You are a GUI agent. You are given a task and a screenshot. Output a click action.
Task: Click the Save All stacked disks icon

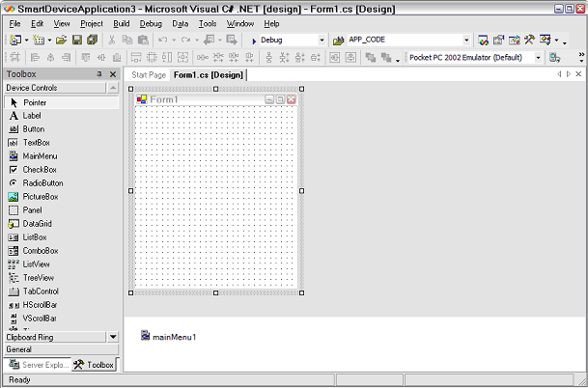click(x=93, y=40)
